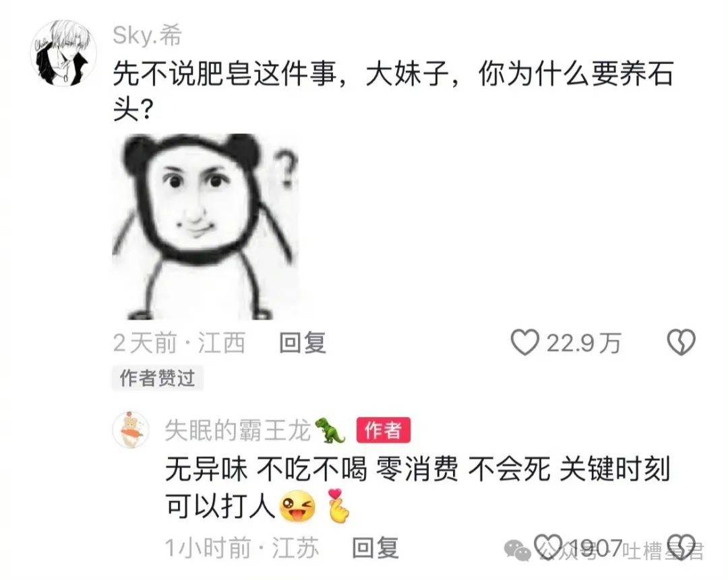Tap the 22.9万 like count

(x=584, y=344)
